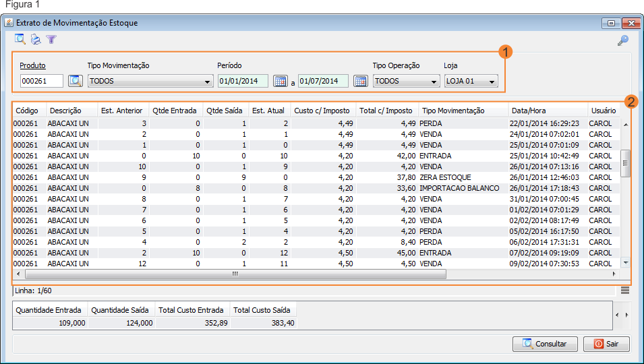Sort by Qtde Entrada column header

point(176,111)
